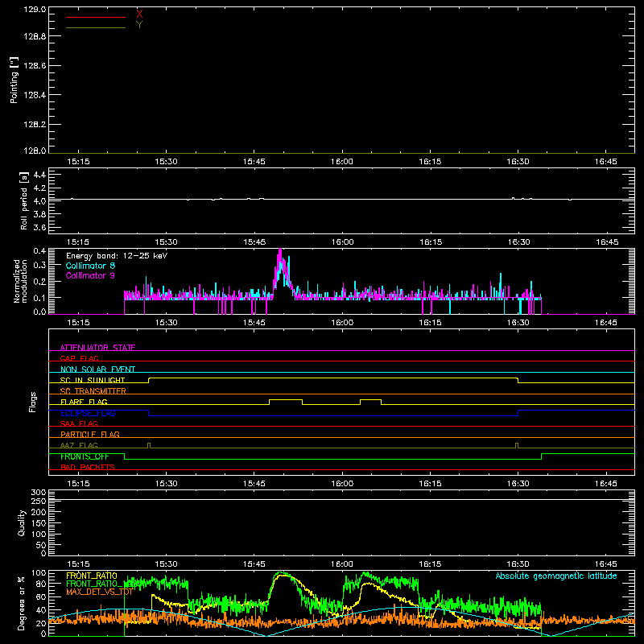Click 16:15 under the Roll period panel
The height and width of the screenshot is (644, 644).
[430, 242]
